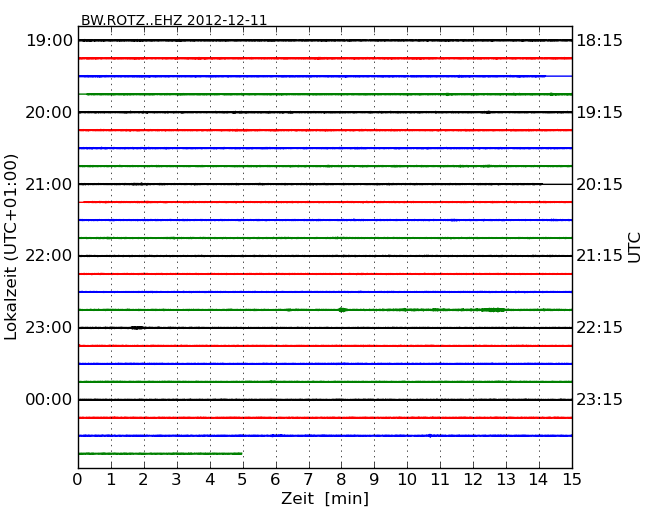Select the 21:15 UTC label
The image size is (650, 520).
pyautogui.click(x=599, y=256)
